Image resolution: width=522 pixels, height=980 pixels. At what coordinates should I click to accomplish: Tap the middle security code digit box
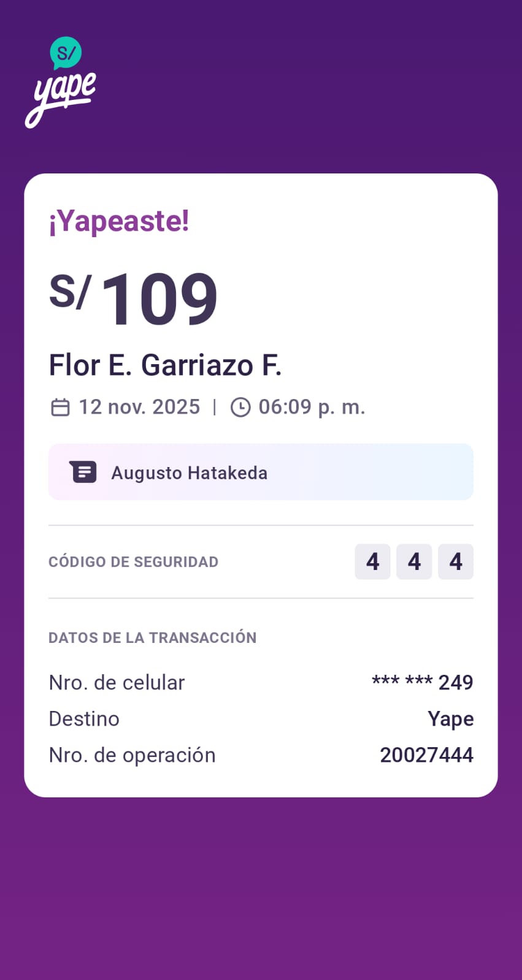pos(414,561)
